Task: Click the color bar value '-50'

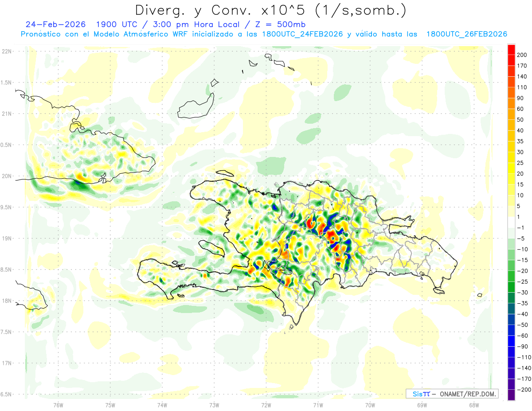Action: [x=522, y=325]
